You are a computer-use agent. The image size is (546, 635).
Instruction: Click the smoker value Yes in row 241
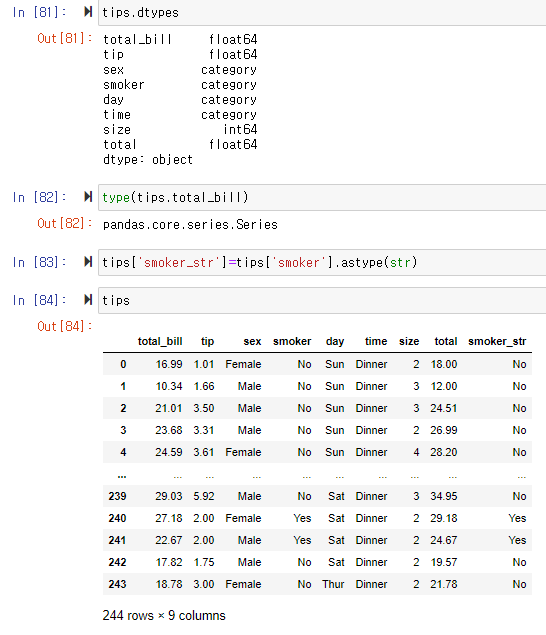[302, 540]
